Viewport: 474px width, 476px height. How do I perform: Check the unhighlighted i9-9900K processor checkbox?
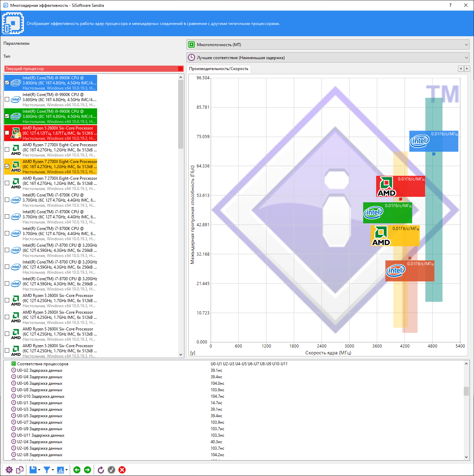(x=7, y=99)
